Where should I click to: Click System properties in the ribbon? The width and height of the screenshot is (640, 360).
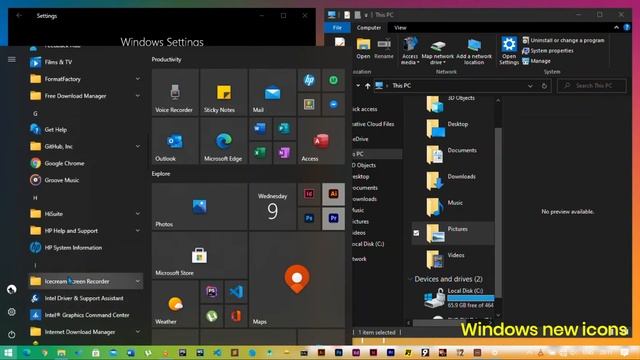548,51
